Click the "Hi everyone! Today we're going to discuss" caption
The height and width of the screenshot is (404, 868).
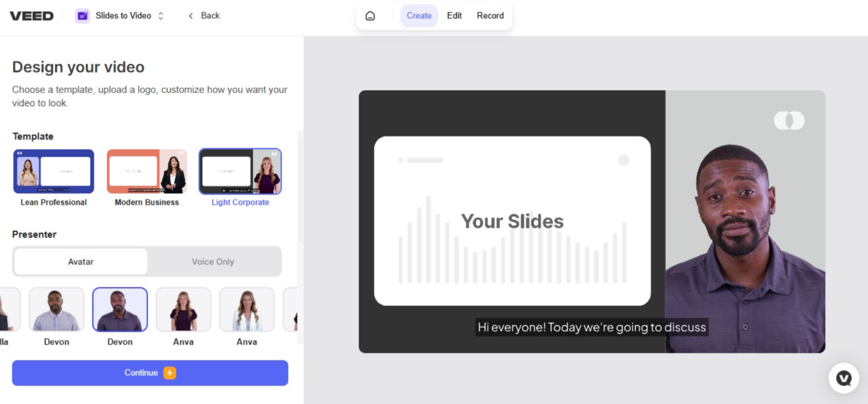click(x=592, y=327)
